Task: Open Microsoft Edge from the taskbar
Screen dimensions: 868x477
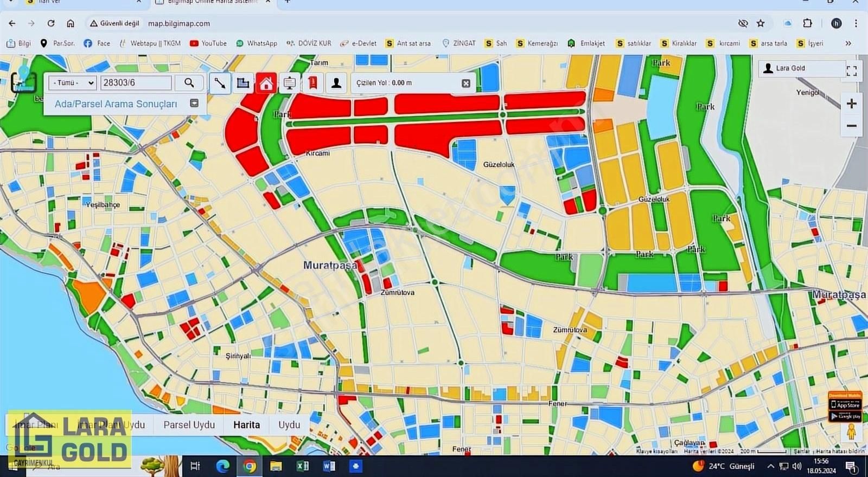Action: [x=223, y=466]
